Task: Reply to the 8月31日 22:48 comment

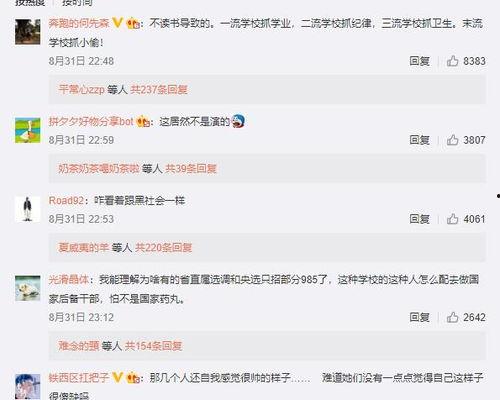Action: pyautogui.click(x=419, y=61)
